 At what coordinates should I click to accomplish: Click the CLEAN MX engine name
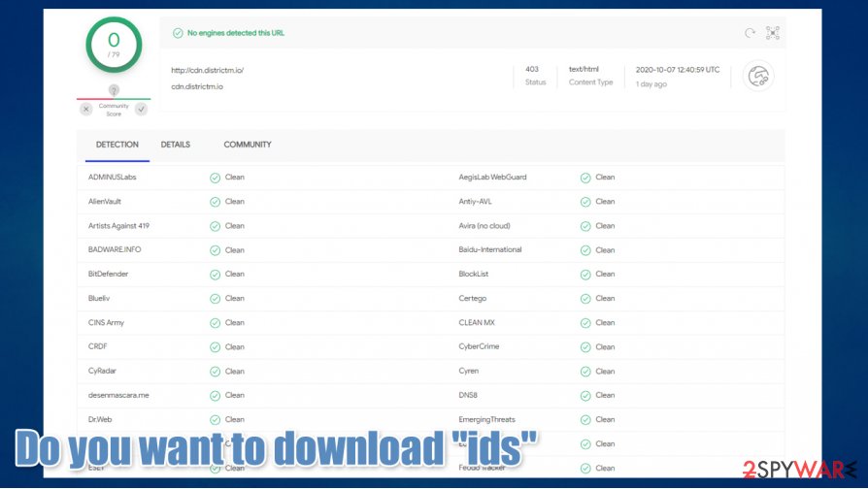[x=477, y=322]
